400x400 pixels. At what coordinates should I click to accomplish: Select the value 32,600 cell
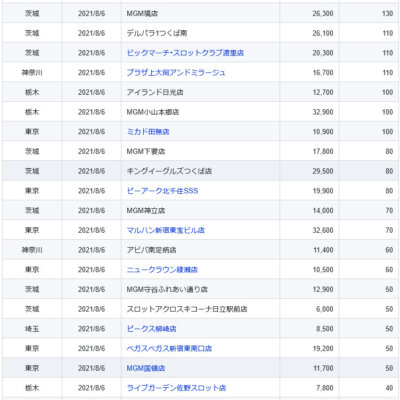(x=309, y=230)
